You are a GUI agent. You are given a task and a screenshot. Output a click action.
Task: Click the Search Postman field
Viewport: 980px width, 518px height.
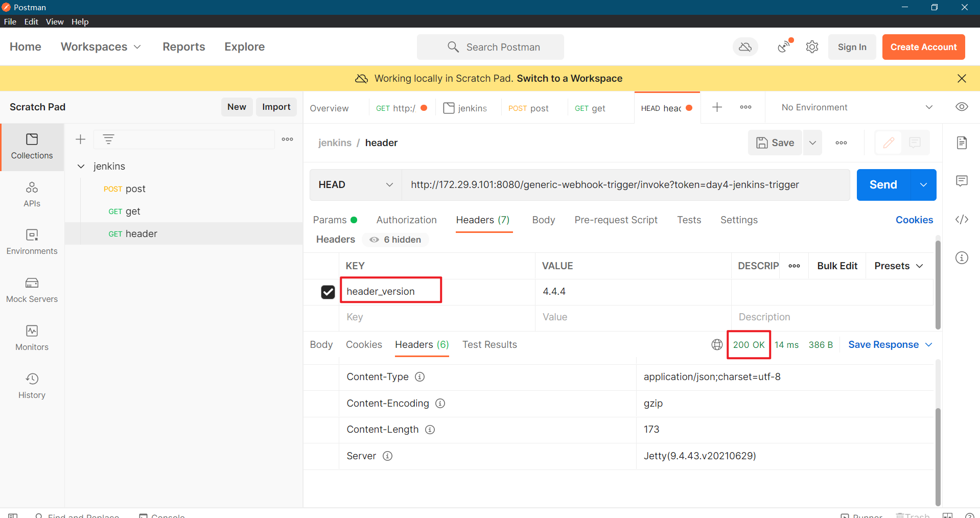[491, 47]
